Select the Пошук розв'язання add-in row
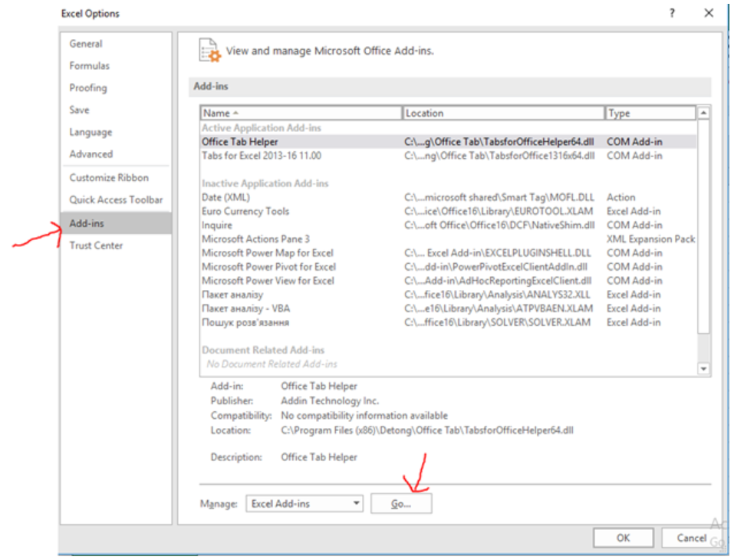Image resolution: width=734 pixels, height=560 pixels. 448,322
